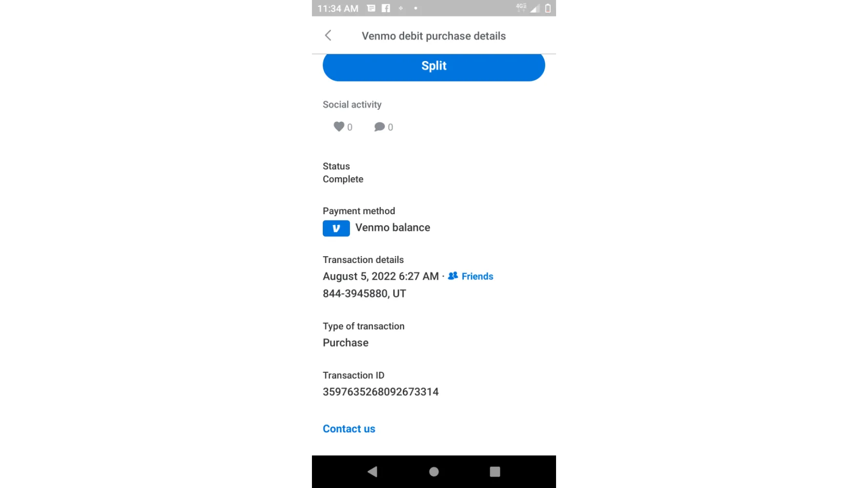Tap the Android recent apps button
The height and width of the screenshot is (488, 868).
[x=495, y=471]
